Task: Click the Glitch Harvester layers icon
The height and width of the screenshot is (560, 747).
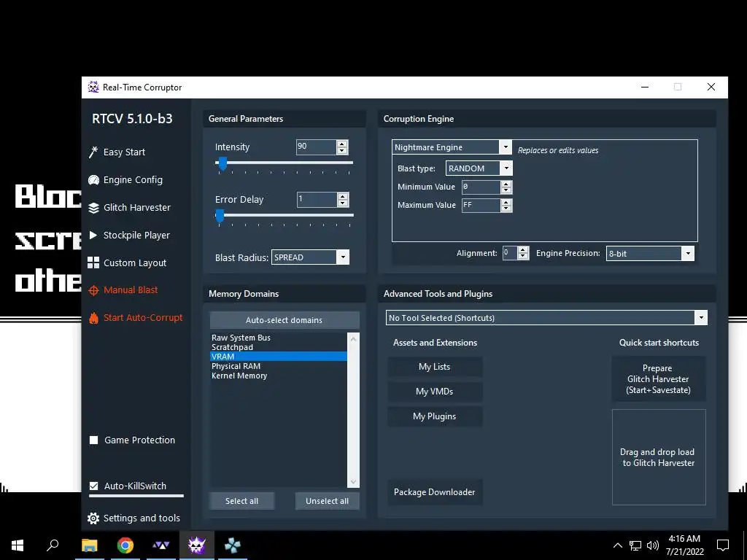Action: 93,208
